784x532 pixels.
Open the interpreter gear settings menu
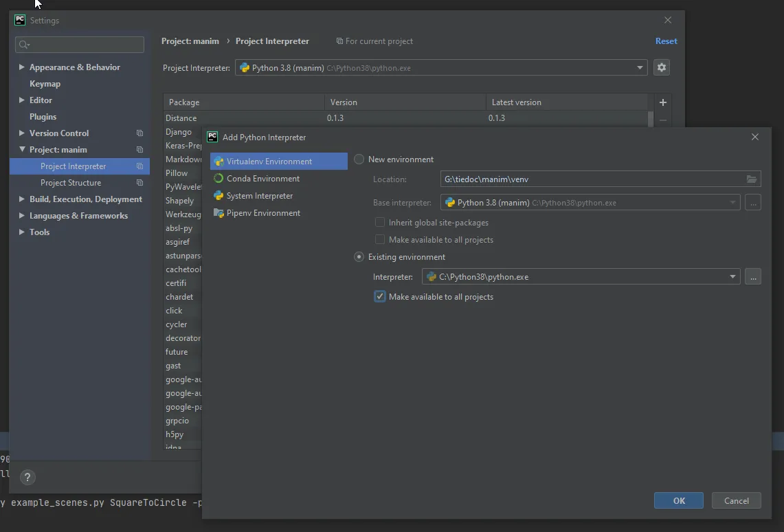[x=662, y=67]
